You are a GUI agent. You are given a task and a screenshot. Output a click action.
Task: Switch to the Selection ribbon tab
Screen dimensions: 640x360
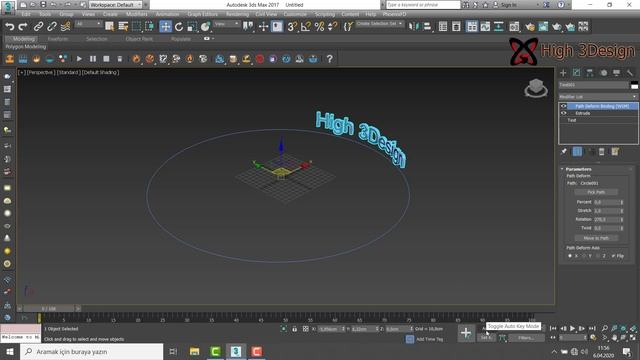[96, 39]
